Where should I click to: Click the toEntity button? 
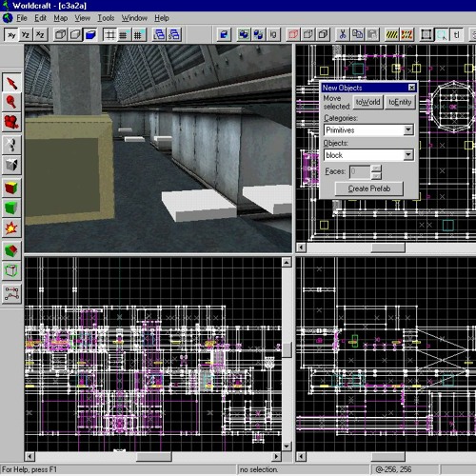coord(400,102)
